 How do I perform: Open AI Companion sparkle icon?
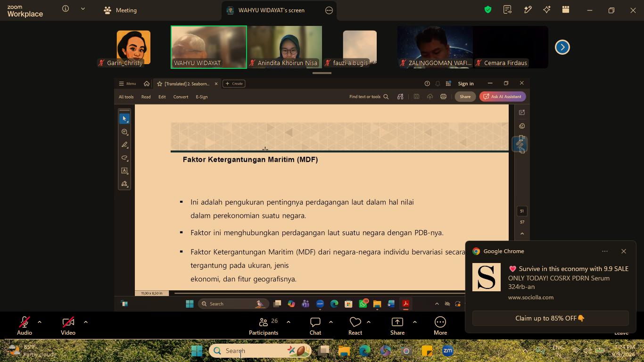click(547, 10)
